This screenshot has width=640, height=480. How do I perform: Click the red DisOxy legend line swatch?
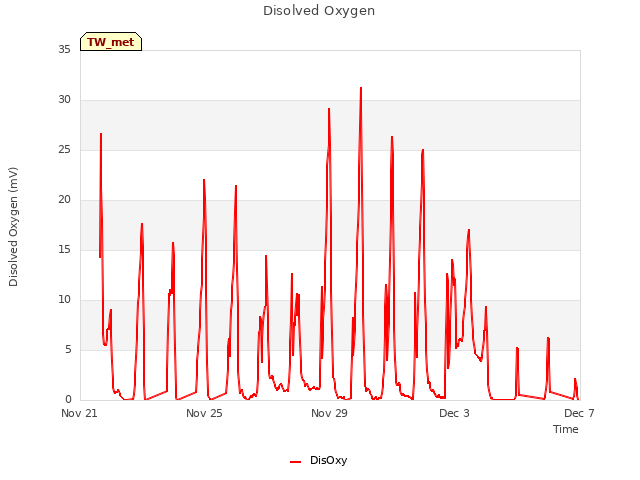click(x=296, y=462)
